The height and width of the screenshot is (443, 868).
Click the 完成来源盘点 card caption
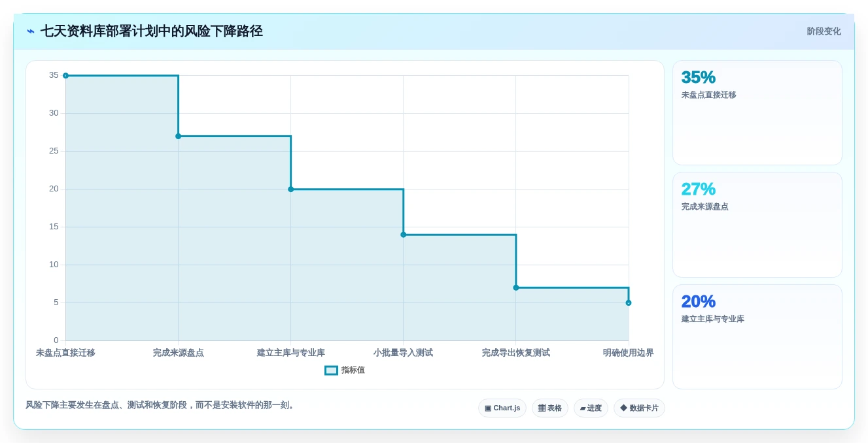(x=704, y=206)
